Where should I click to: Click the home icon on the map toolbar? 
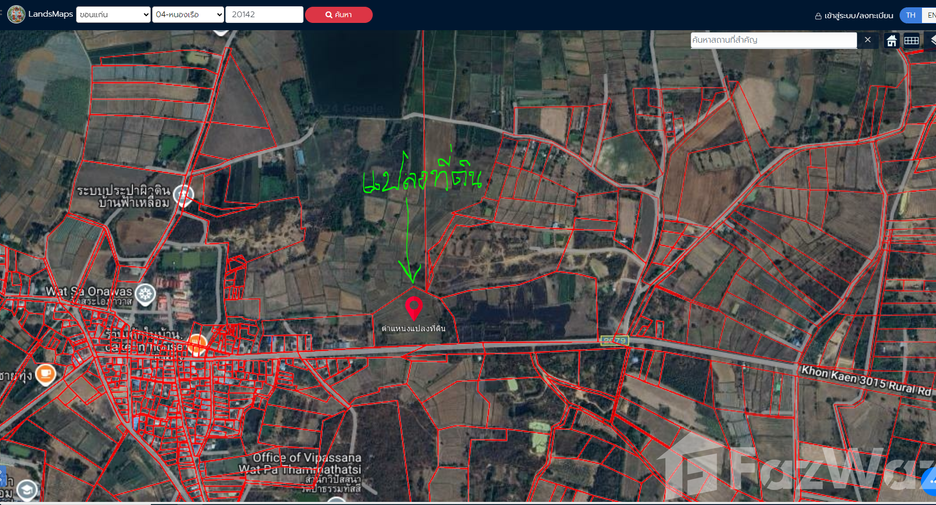(x=891, y=41)
